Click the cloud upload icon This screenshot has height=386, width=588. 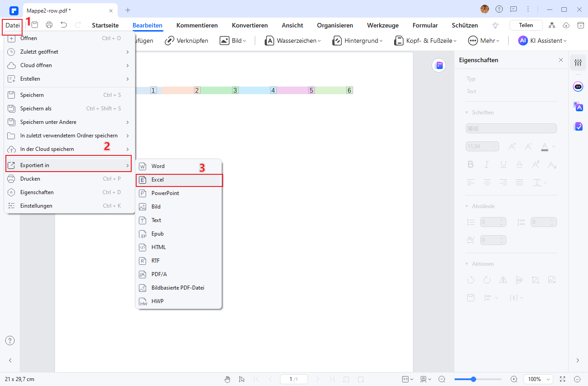pyautogui.click(x=567, y=25)
